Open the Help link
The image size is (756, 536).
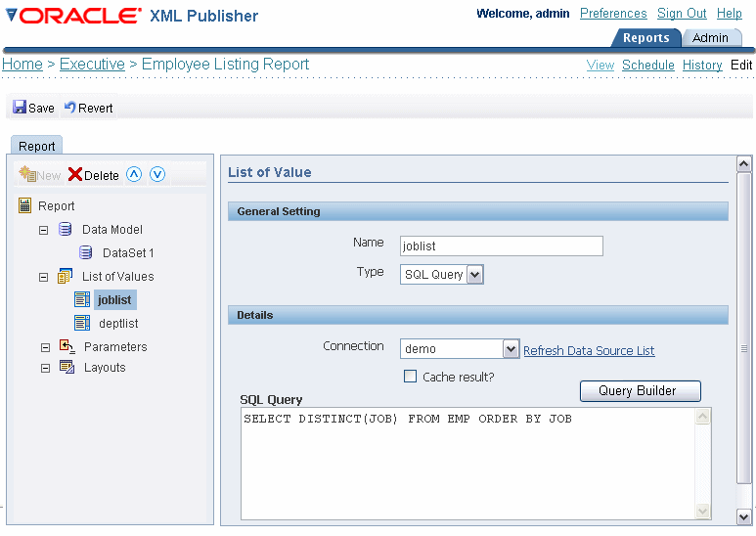pos(729,14)
